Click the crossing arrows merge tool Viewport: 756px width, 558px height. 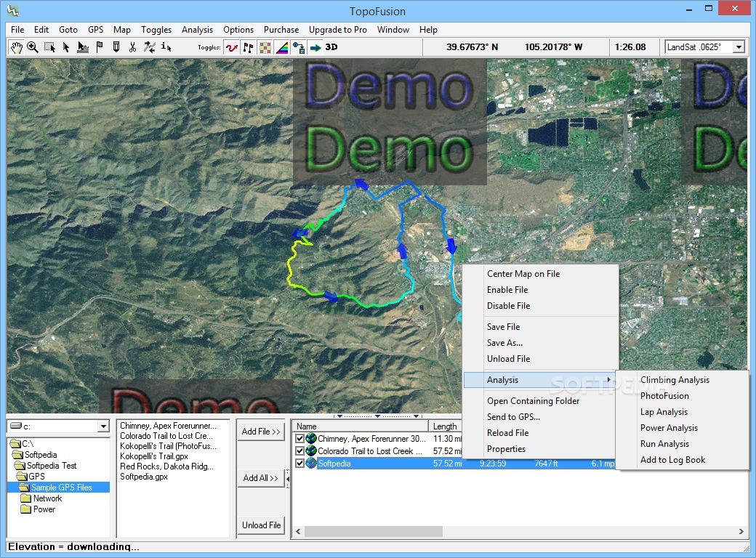click(150, 47)
